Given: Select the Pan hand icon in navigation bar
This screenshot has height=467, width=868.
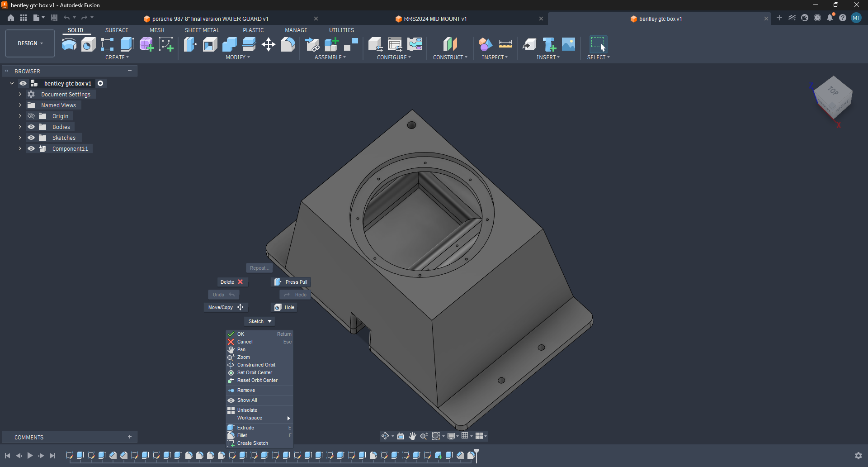Looking at the screenshot, I should (413, 436).
